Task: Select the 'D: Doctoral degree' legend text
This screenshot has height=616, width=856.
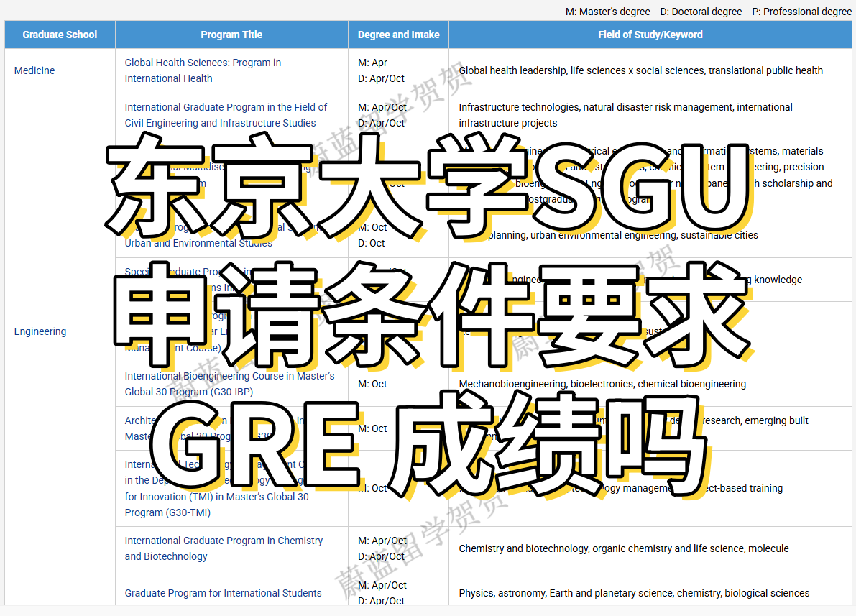Action: [701, 12]
